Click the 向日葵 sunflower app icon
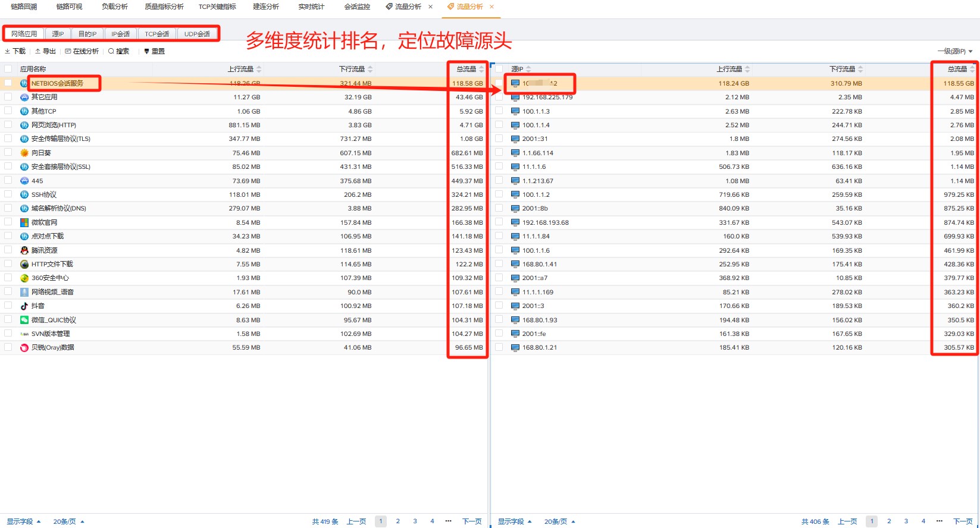 [x=24, y=153]
